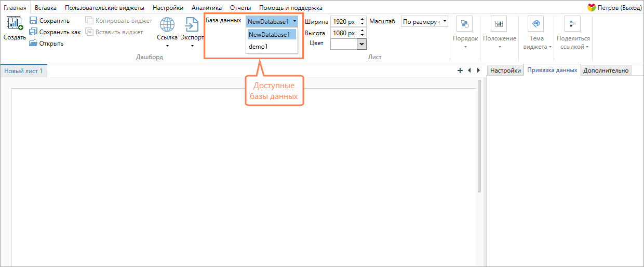Expand the Поделиться ссылкой dropdown arrow

tap(587, 47)
